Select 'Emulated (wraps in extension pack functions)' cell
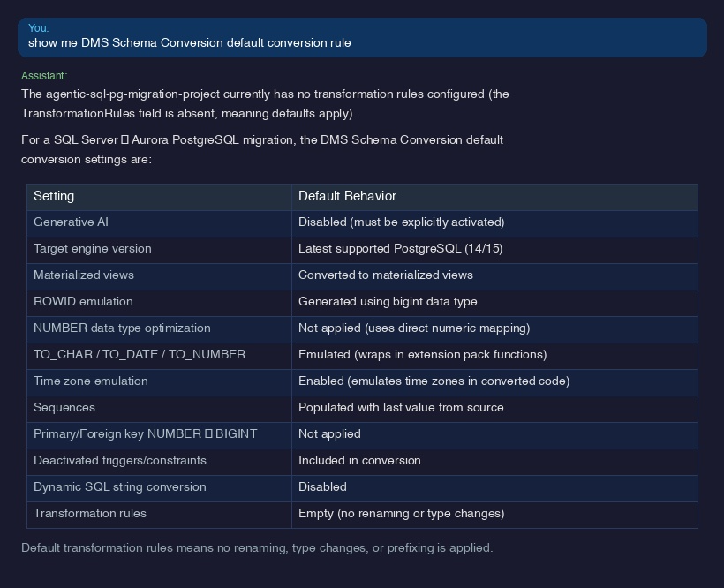The width and height of the screenshot is (724, 588). [494, 356]
